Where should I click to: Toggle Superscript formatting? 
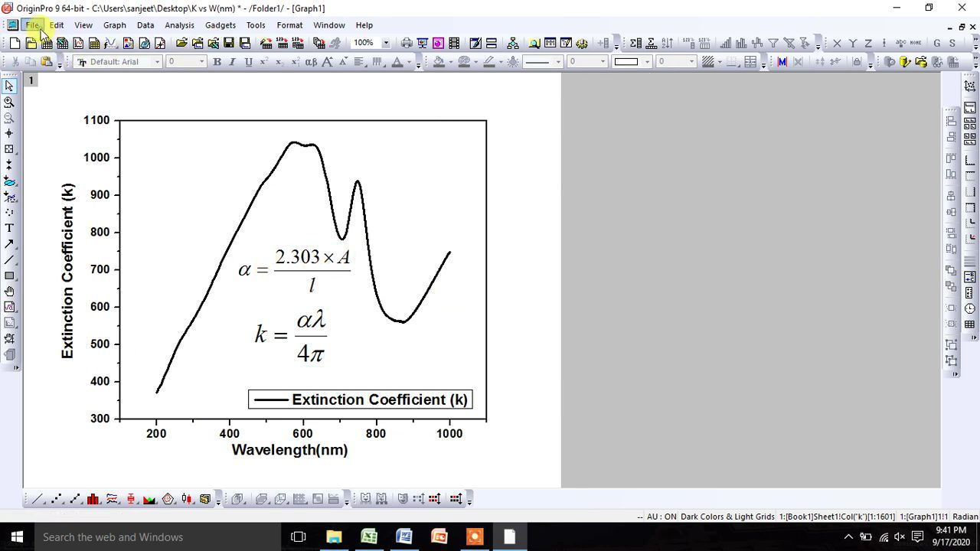pyautogui.click(x=264, y=62)
